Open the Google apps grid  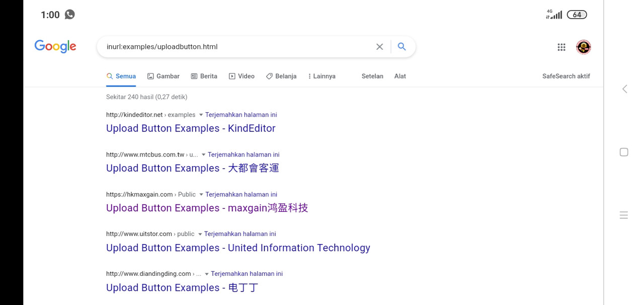[x=561, y=47]
